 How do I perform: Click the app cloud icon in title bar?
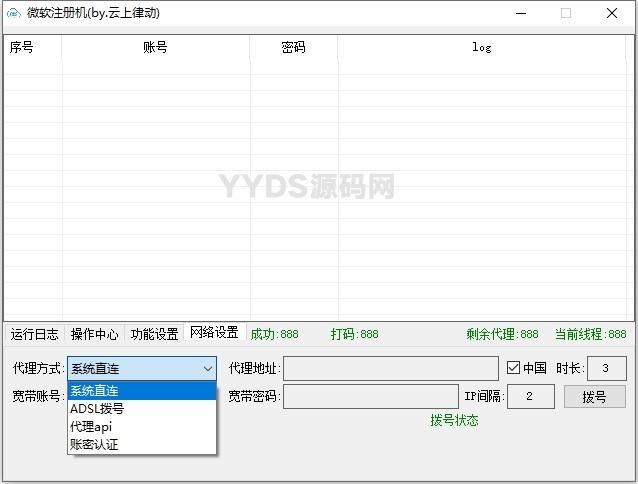coord(14,14)
